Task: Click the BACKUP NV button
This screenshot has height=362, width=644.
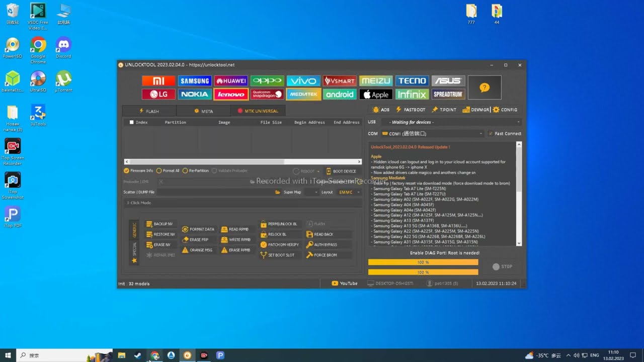Action: tap(160, 224)
